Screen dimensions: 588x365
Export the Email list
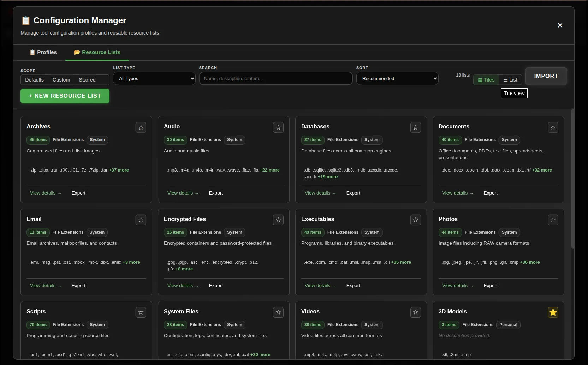point(78,286)
